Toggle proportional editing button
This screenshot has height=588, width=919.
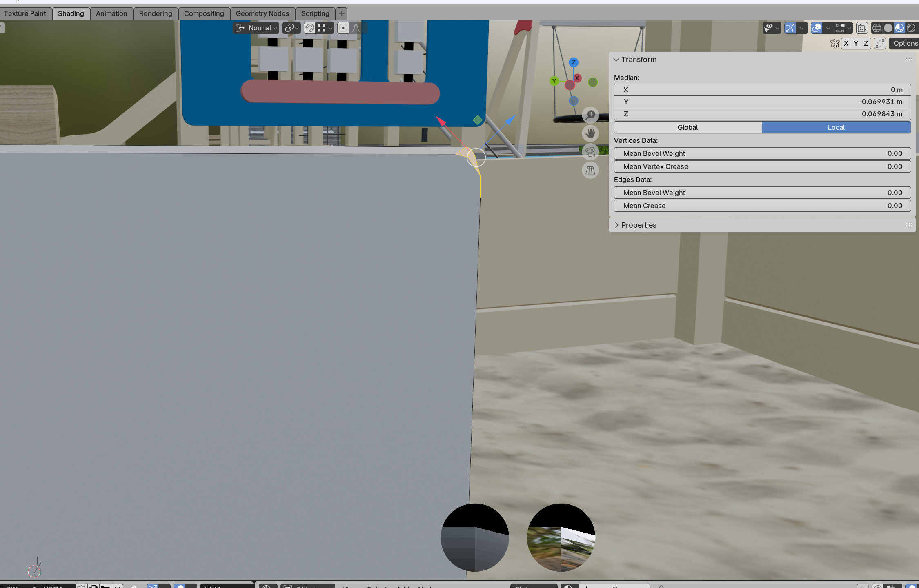pos(343,28)
